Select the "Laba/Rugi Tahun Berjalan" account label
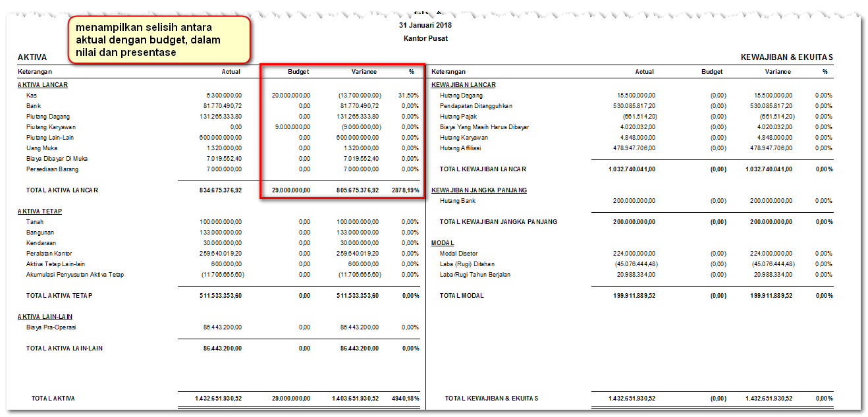The width and height of the screenshot is (868, 417). tap(475, 275)
